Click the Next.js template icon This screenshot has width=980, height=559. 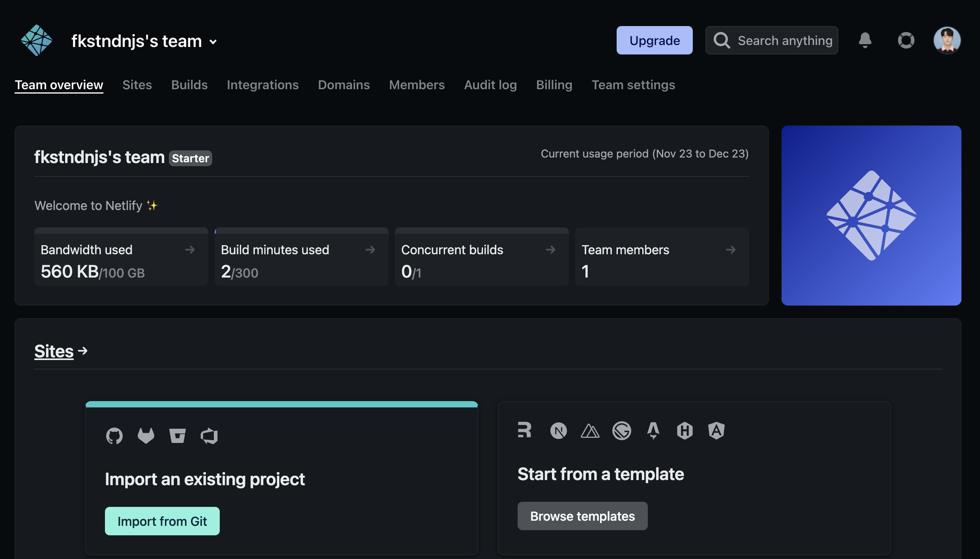tap(558, 431)
